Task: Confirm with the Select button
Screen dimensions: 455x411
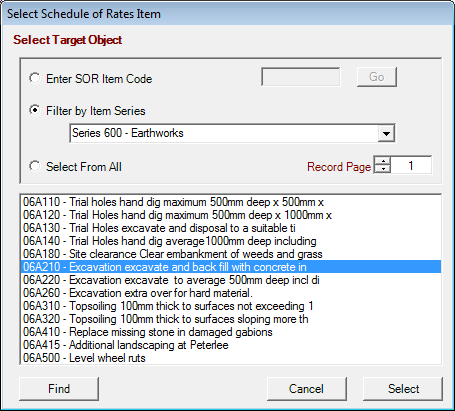Action: 403,389
